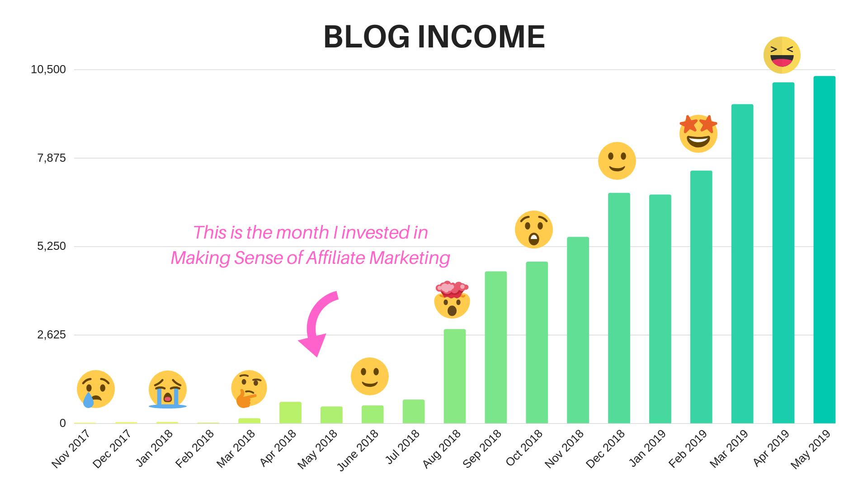The height and width of the screenshot is (488, 868).
Task: Select the Mar 2019 teal bar
Action: tap(742, 264)
